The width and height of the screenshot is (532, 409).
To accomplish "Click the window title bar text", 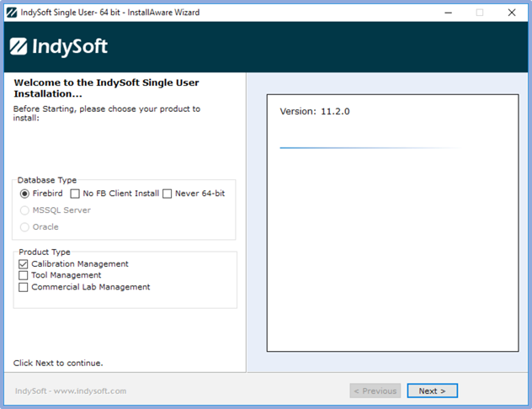I will pyautogui.click(x=109, y=13).
